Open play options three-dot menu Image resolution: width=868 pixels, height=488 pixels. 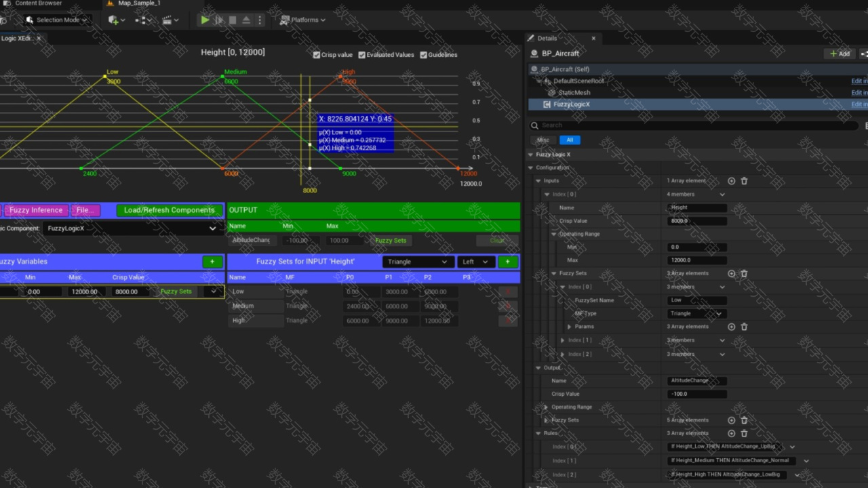click(260, 20)
